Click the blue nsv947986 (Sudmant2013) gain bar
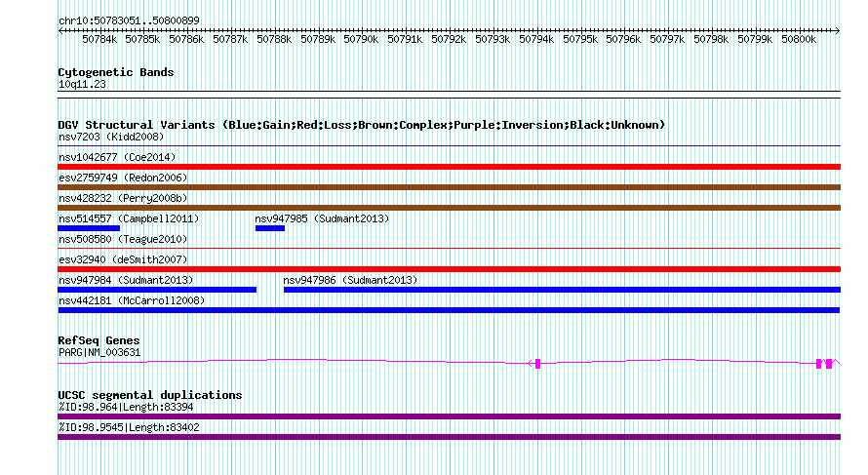The width and height of the screenshot is (868, 475). pos(562,290)
